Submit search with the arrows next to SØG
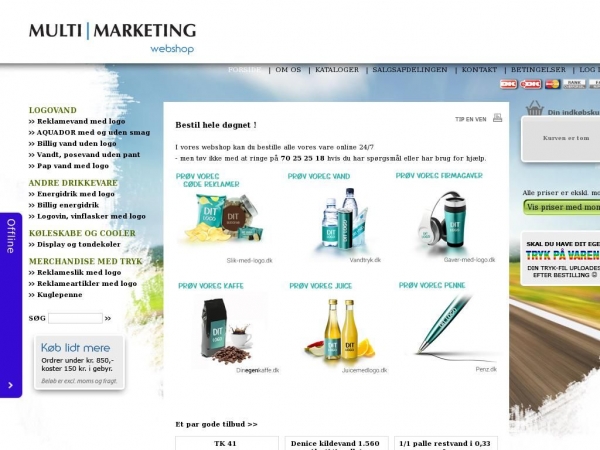This screenshot has height=450, width=600. [x=108, y=319]
